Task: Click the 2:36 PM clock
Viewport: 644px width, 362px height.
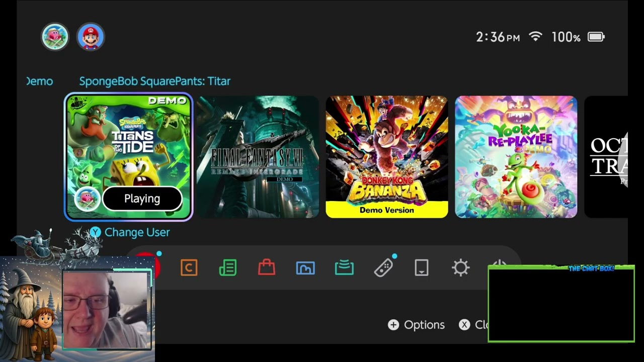Action: pyautogui.click(x=498, y=37)
